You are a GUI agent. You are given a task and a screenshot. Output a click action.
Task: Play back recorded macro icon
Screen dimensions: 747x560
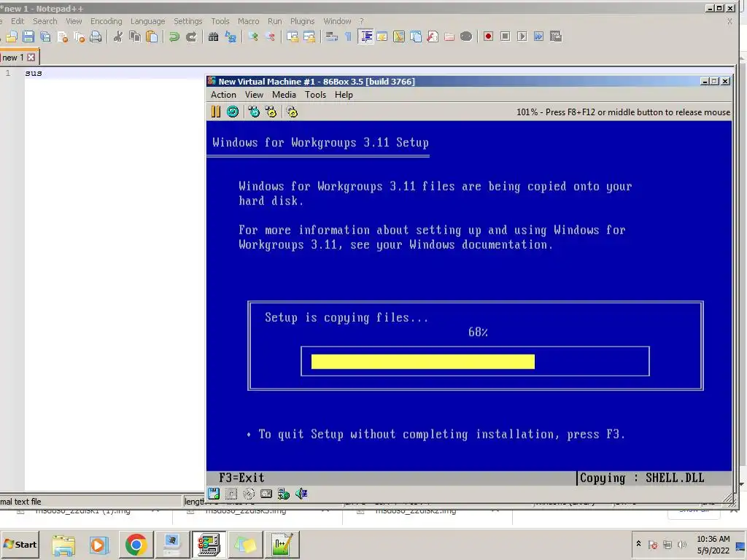point(522,36)
